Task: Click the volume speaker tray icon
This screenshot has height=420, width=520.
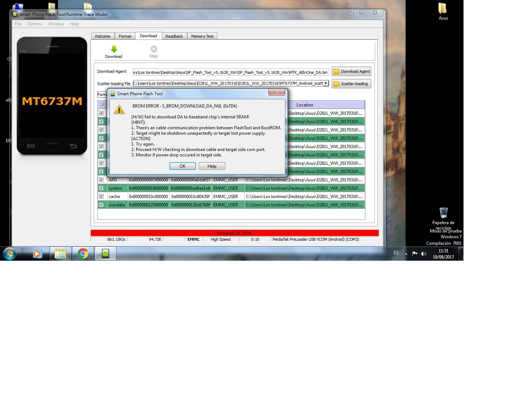Action: [423, 253]
